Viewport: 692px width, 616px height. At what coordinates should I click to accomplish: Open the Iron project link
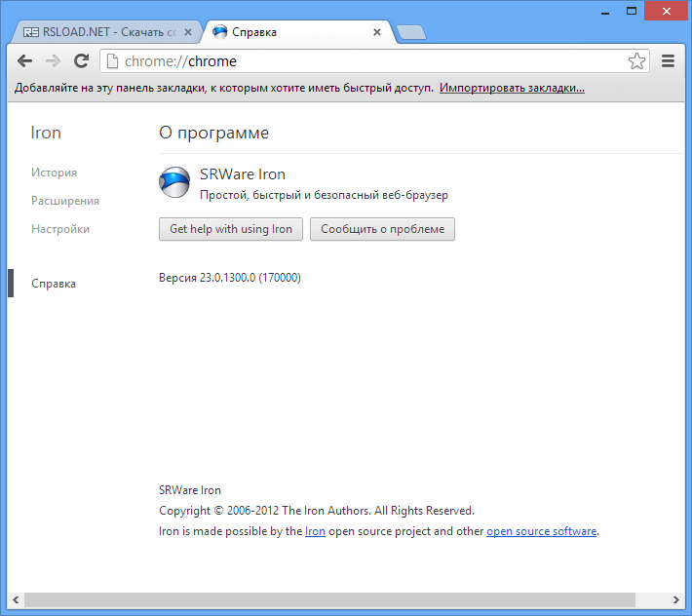[x=315, y=531]
